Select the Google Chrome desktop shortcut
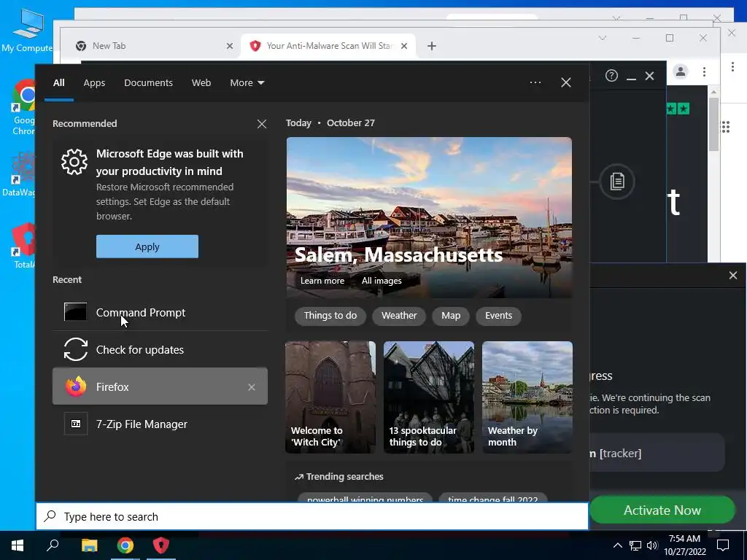The image size is (747, 560). tap(23, 109)
